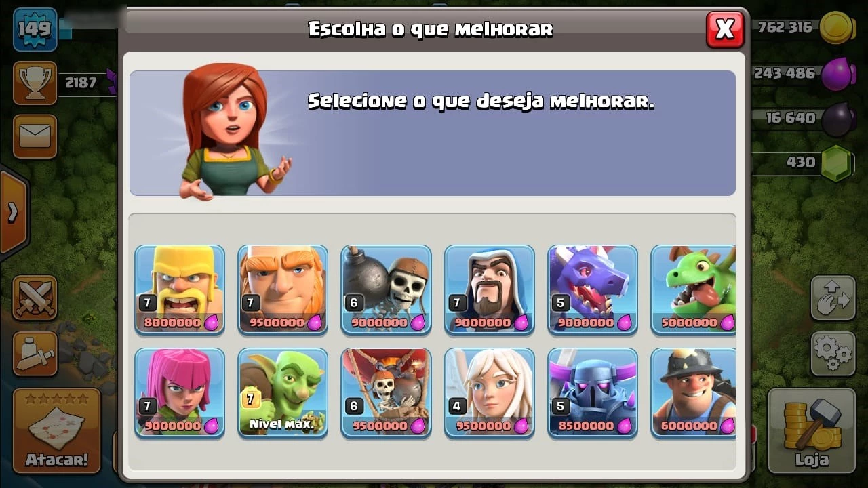Tap the Atacar! attack button

[x=57, y=430]
